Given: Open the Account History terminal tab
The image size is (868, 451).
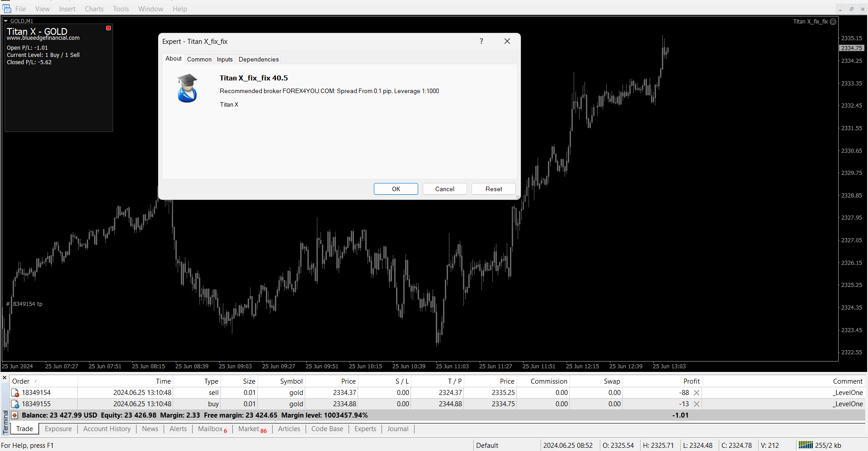Looking at the screenshot, I should tap(107, 429).
